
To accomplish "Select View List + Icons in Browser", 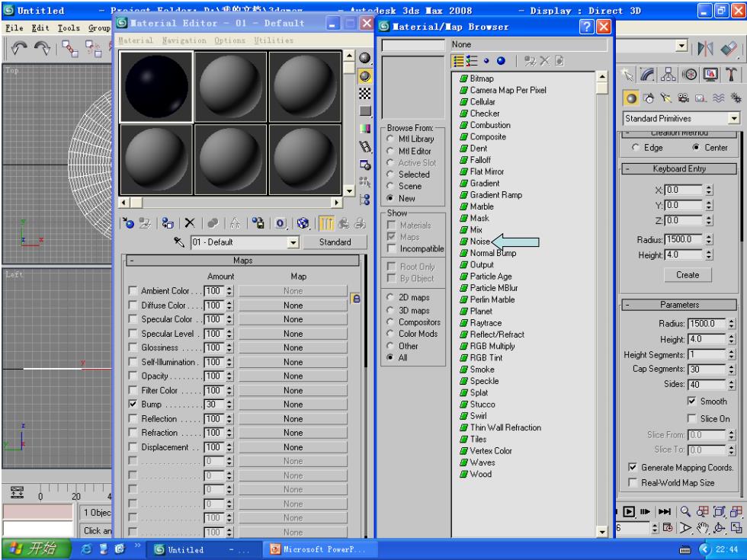I will (x=472, y=61).
